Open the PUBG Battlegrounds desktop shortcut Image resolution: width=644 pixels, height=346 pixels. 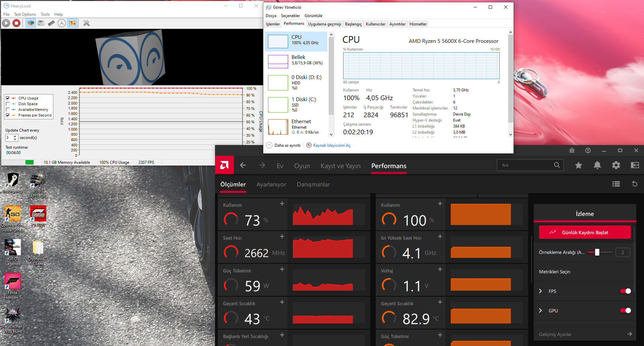coord(38,186)
